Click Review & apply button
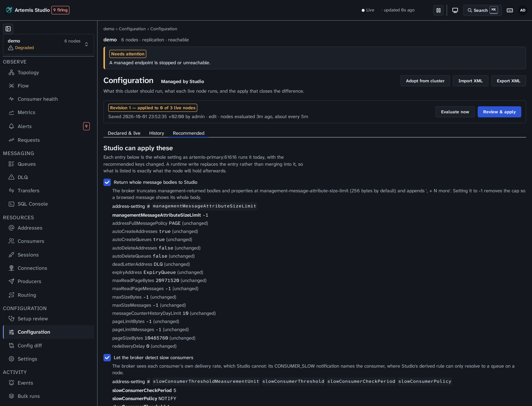 pos(499,112)
